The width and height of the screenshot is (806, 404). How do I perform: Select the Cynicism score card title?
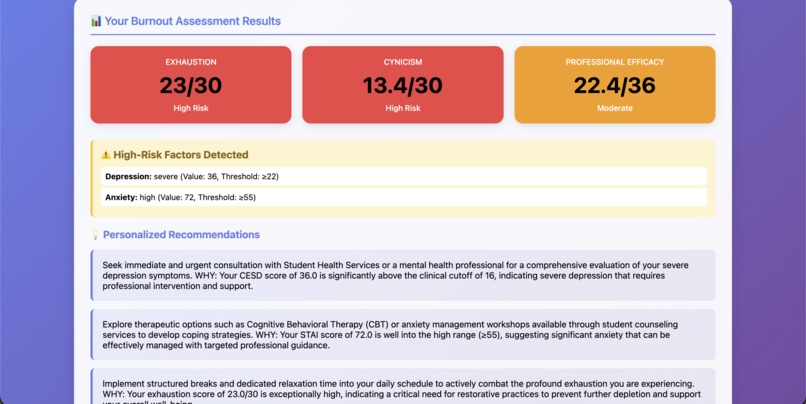pos(403,62)
